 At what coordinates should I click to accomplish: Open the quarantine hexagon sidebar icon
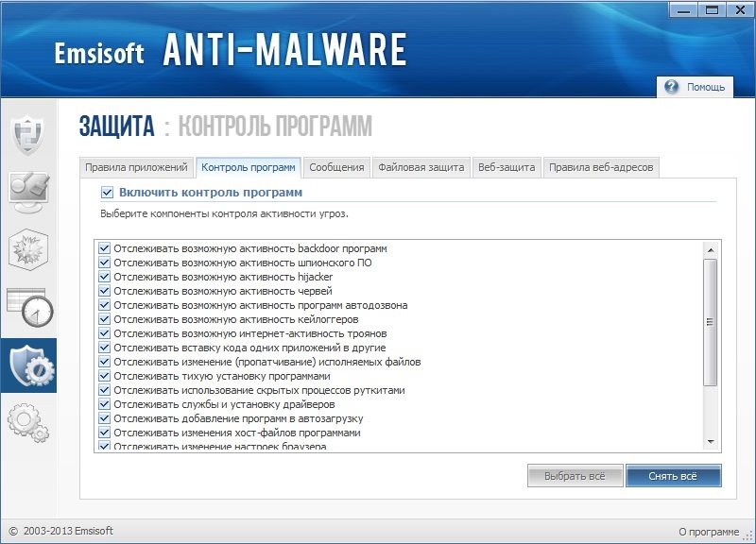click(28, 249)
